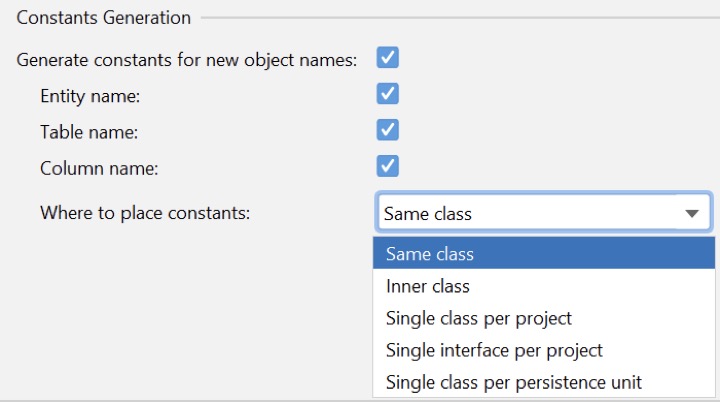Image resolution: width=720 pixels, height=402 pixels.
Task: Click the dropdown arrow of constants placement
Action: [x=691, y=213]
